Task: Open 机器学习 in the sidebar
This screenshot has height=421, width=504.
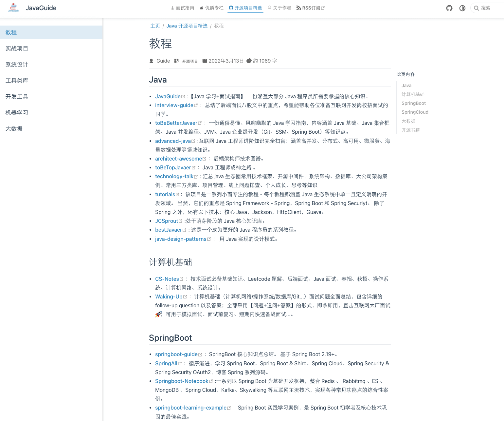Action: [51, 113]
